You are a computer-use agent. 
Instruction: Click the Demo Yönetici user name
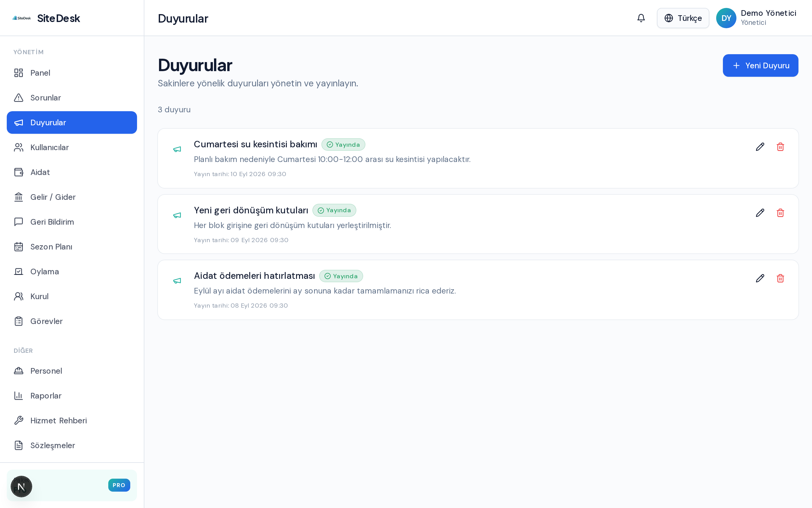point(768,13)
